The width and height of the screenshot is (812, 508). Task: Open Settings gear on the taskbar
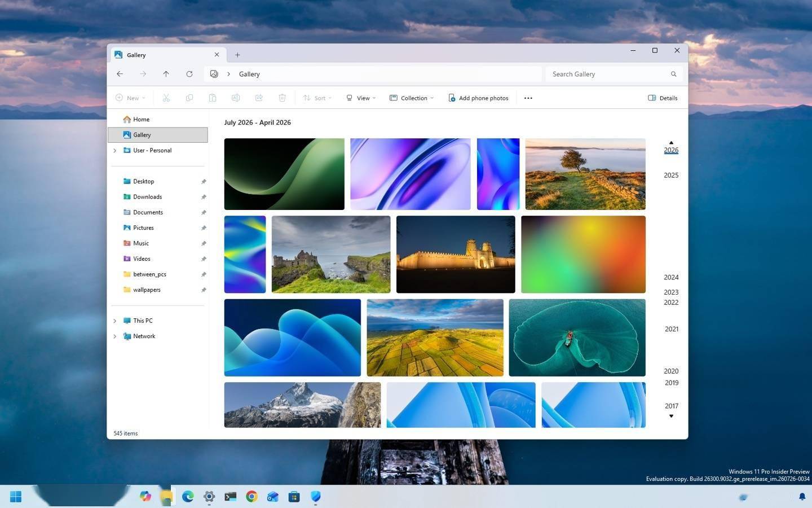209,496
